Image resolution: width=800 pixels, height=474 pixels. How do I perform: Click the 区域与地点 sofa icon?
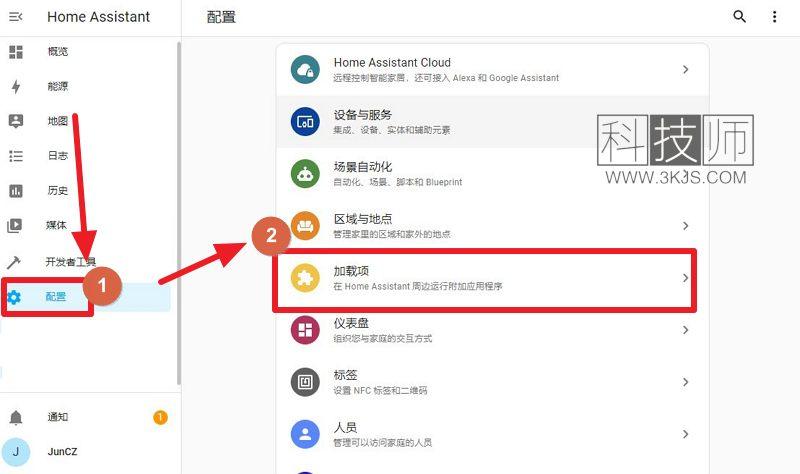(x=305, y=226)
